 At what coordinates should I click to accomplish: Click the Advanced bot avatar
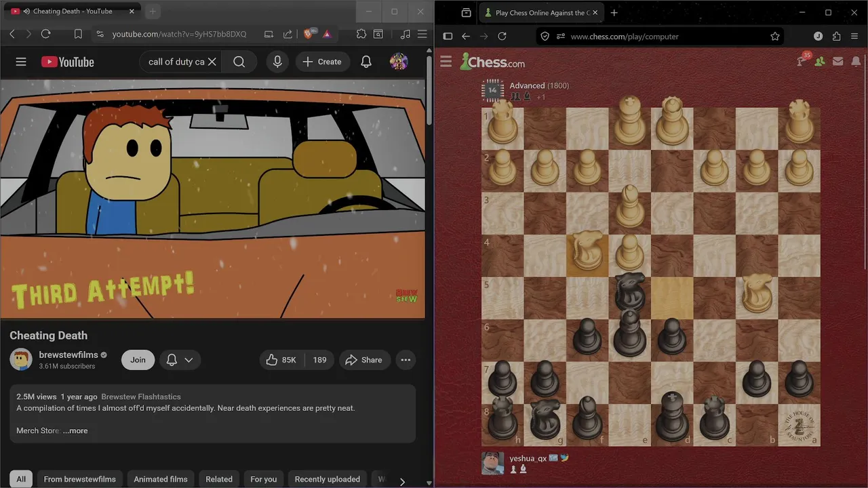[492, 90]
